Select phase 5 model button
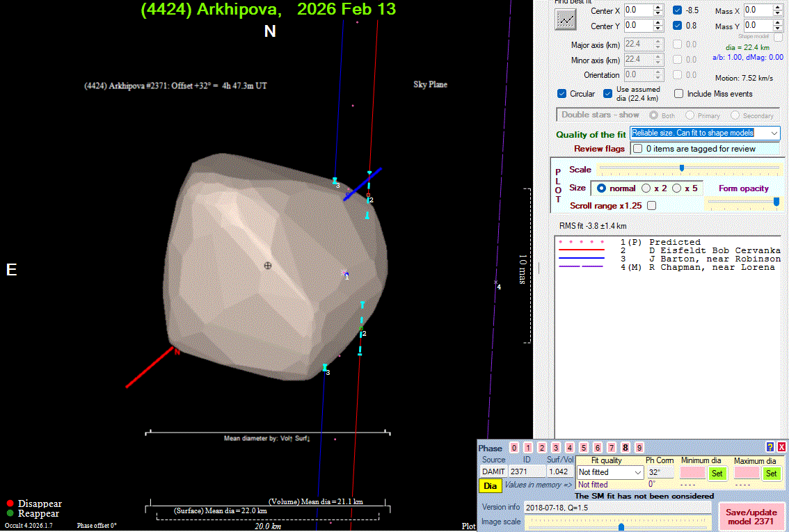Image resolution: width=789 pixels, height=532 pixels. click(584, 448)
